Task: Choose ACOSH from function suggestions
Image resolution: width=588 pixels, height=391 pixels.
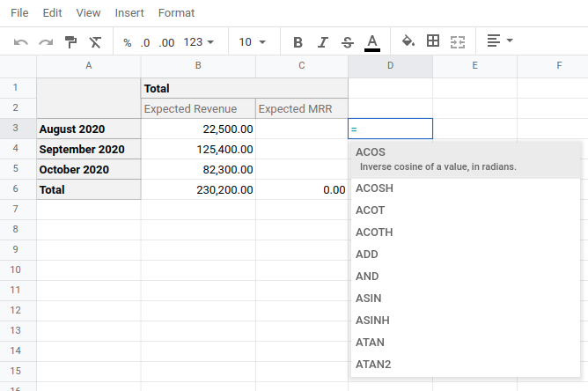Action: (x=466, y=188)
